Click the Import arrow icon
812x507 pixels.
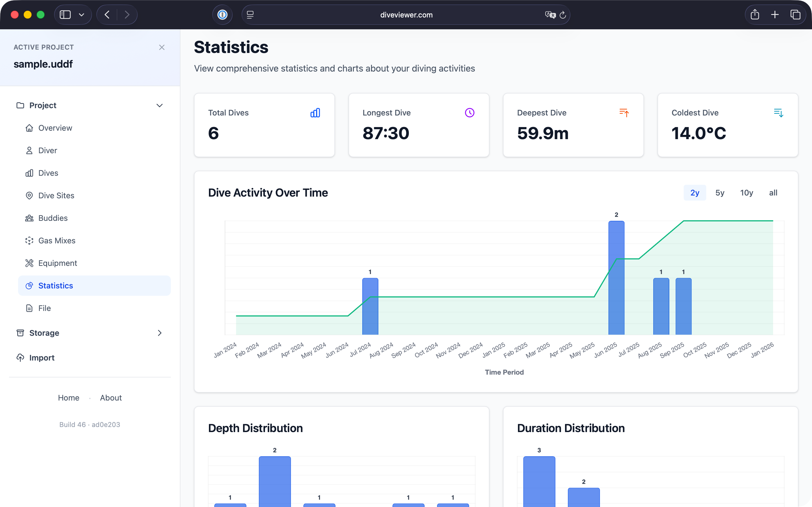point(20,357)
